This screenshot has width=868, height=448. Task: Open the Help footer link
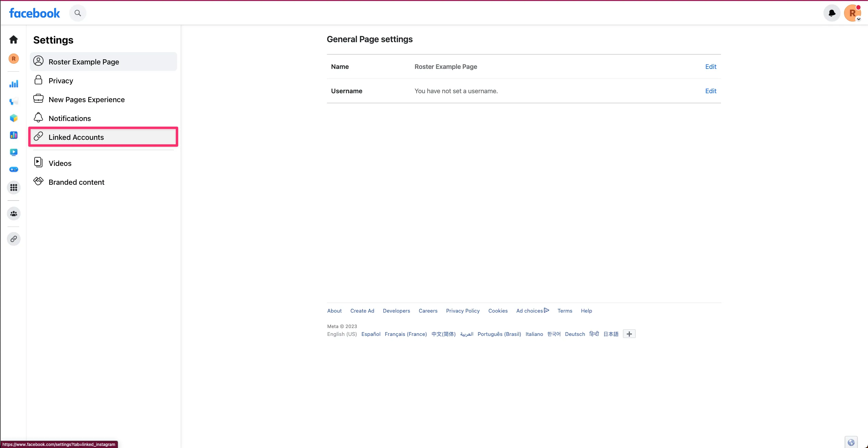tap(586, 311)
